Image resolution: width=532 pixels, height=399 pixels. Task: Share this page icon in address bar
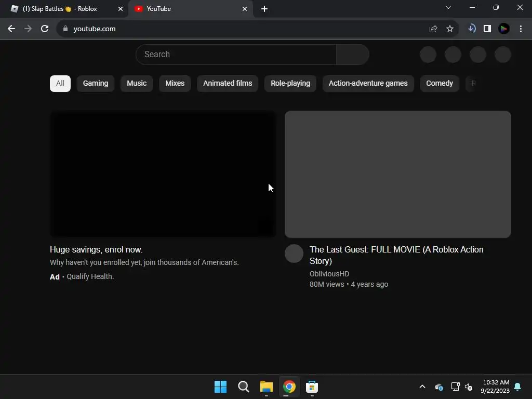click(433, 29)
